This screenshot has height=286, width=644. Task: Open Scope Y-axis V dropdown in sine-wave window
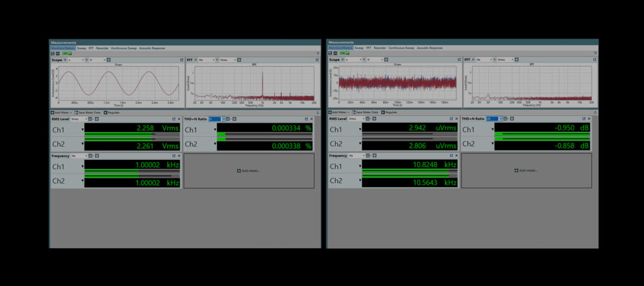tap(97, 60)
